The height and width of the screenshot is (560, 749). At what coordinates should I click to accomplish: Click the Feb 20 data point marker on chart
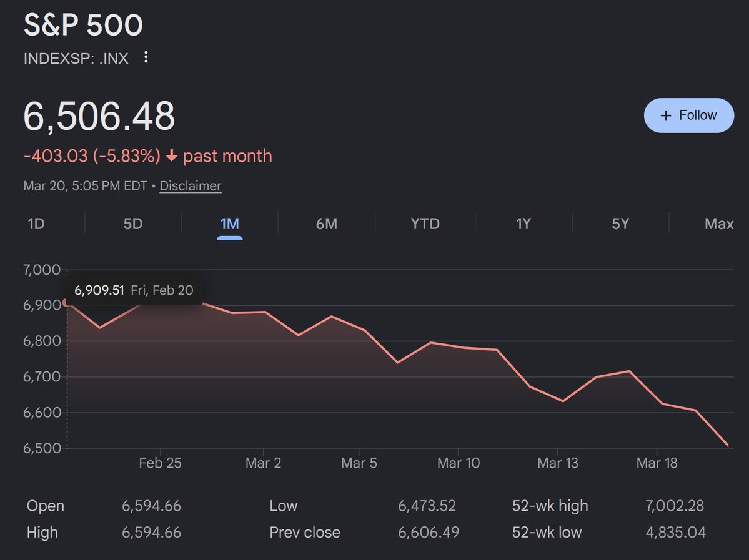pyautogui.click(x=66, y=302)
